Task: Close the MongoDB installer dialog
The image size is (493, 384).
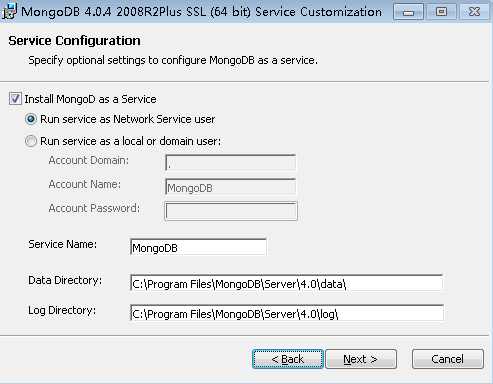Action: pos(474,12)
